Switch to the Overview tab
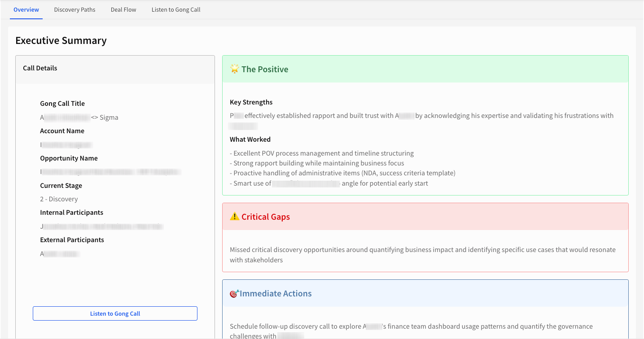The height and width of the screenshot is (339, 644). 26,9
